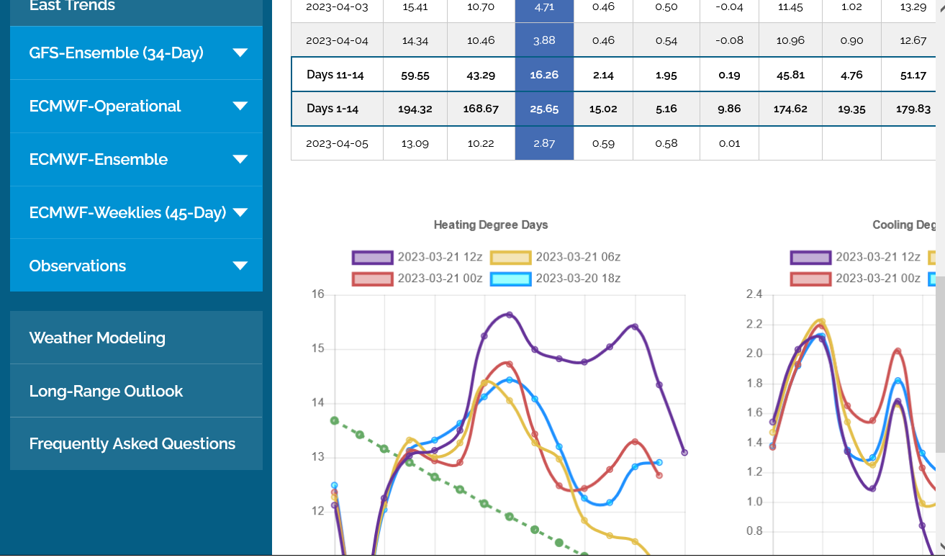Select Days 1-14 row label

pyautogui.click(x=333, y=109)
